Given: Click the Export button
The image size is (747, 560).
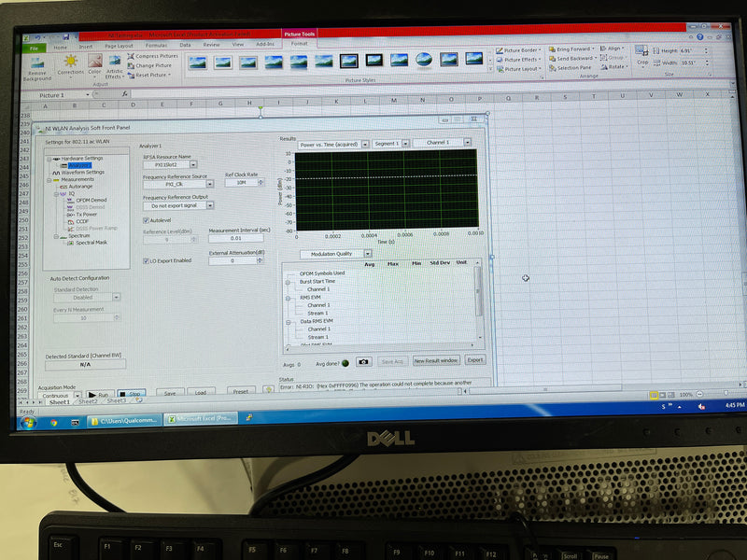Looking at the screenshot, I should pyautogui.click(x=474, y=359).
